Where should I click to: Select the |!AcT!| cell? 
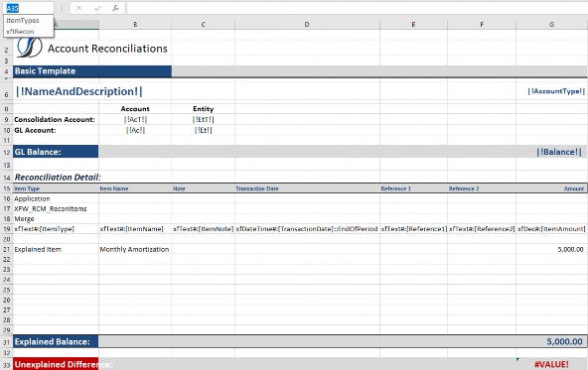[135, 119]
